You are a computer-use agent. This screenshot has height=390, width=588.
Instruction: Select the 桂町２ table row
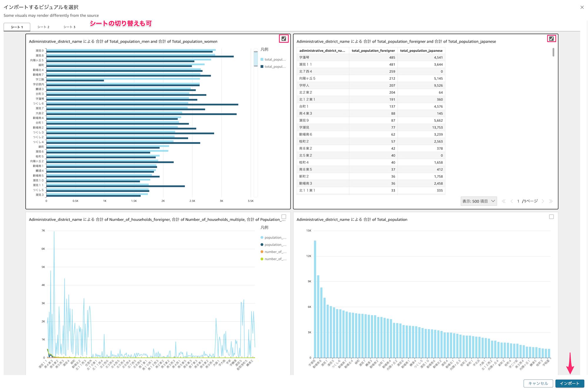[371, 142]
